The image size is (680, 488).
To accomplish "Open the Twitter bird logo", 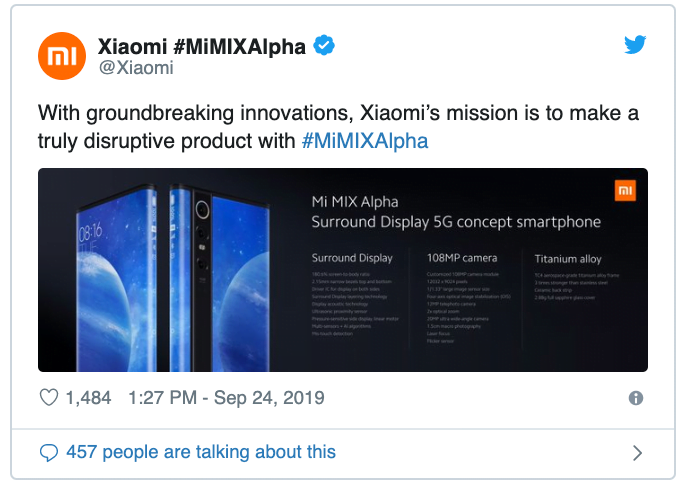I will click(635, 45).
